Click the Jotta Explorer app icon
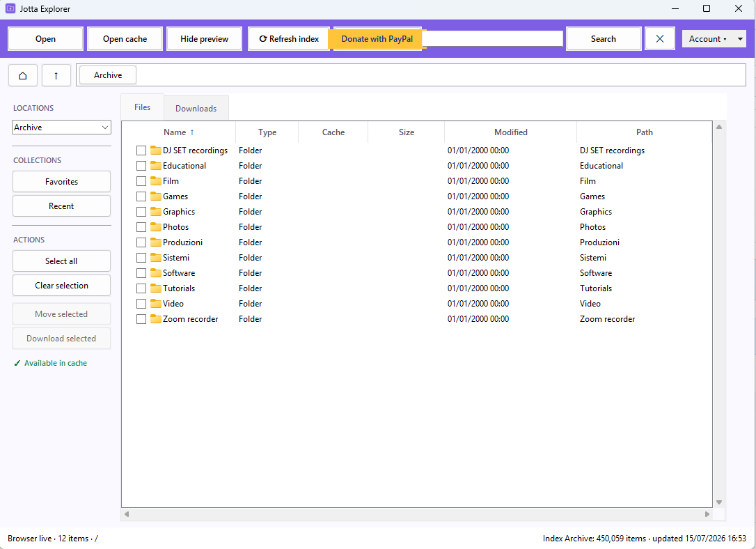Viewport: 756px width, 549px height. tap(10, 8)
